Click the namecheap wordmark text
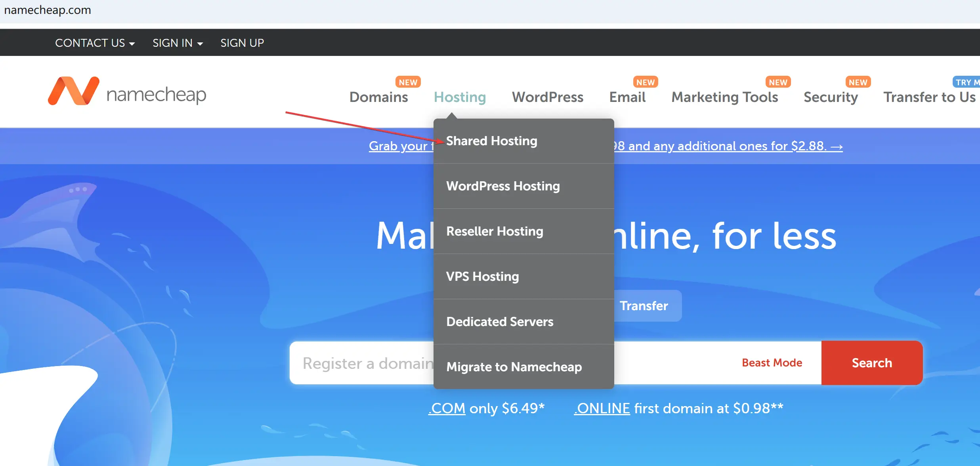 157,96
